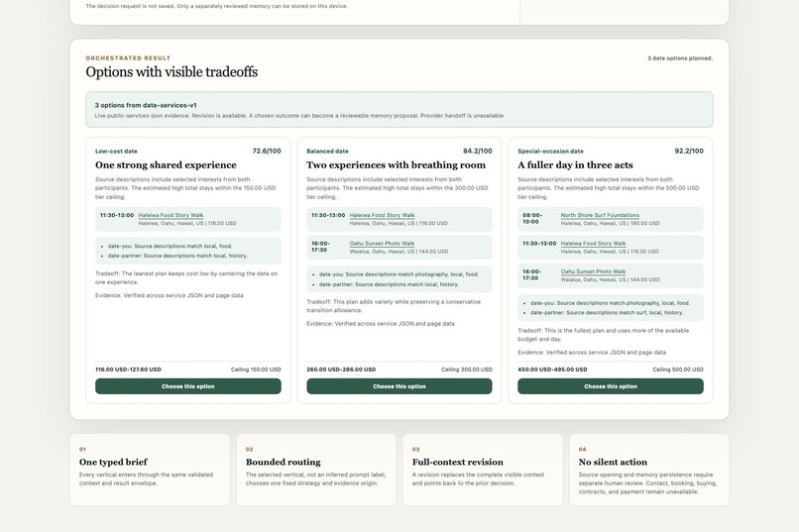Click 'Ceiling 150.00 USD' label

point(256,370)
